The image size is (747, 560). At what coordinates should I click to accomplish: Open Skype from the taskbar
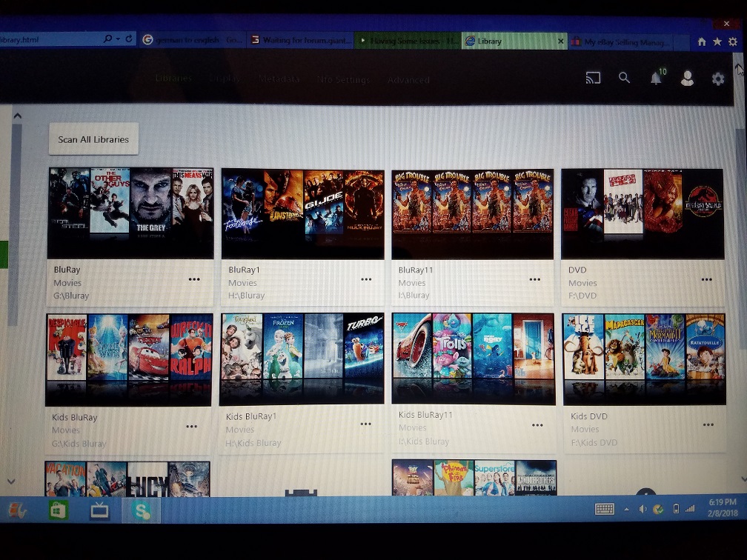point(142,511)
